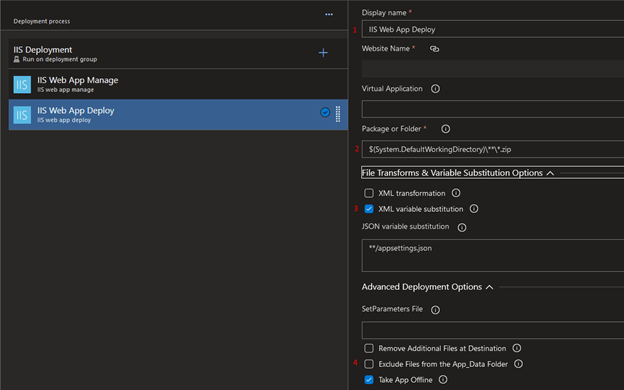
Task: Show info for XML transformation
Action: (x=456, y=193)
